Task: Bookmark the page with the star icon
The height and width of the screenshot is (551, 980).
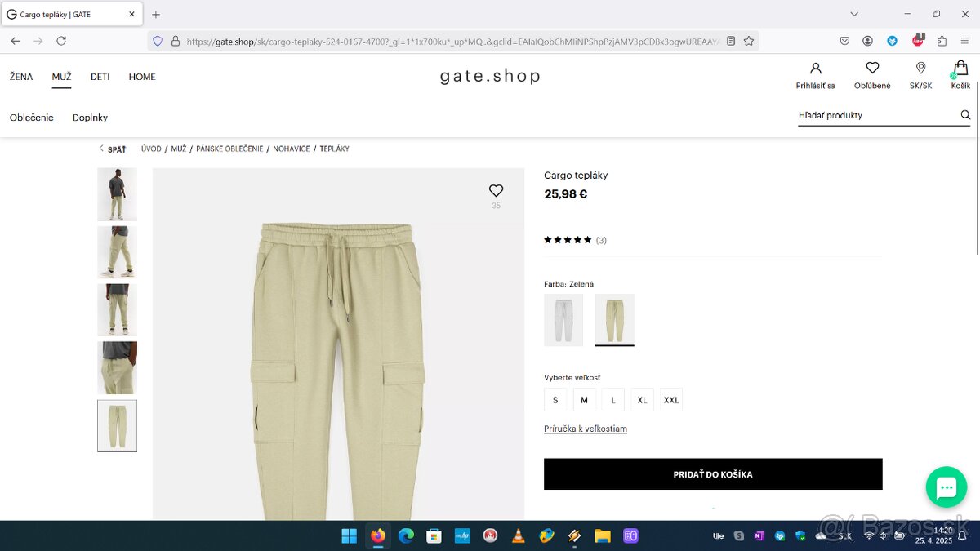Action: 749,41
